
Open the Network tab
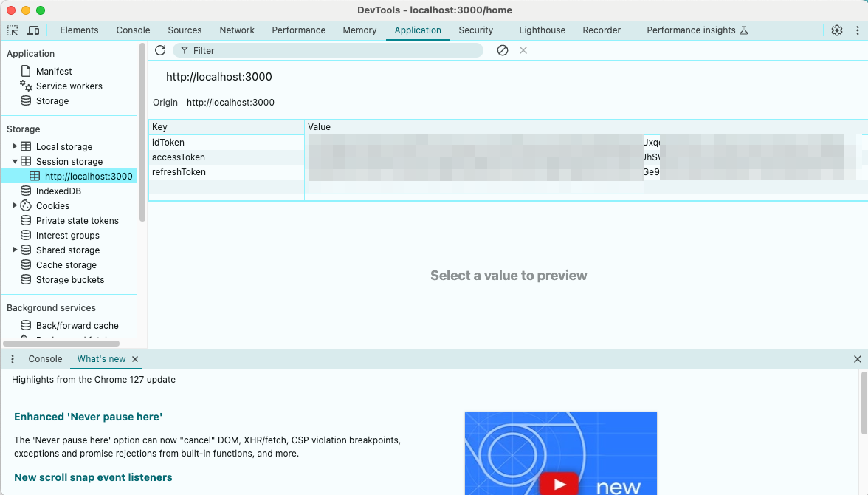pyautogui.click(x=237, y=30)
